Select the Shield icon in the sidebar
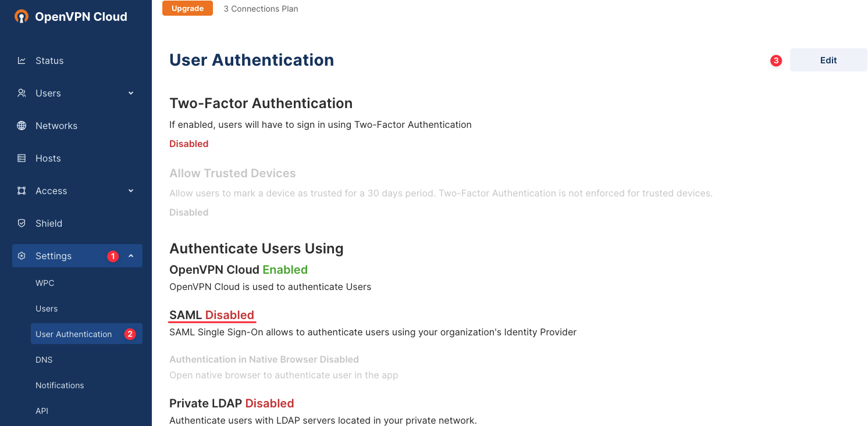The height and width of the screenshot is (426, 868). click(22, 223)
